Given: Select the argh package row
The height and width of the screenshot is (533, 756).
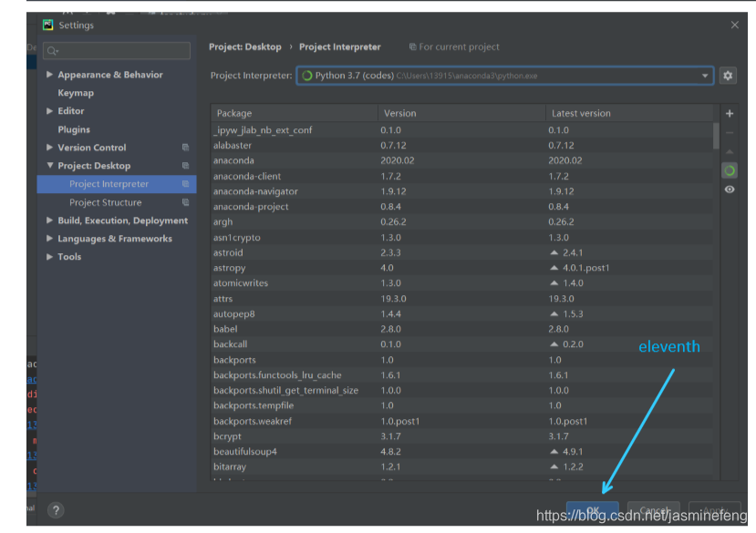Looking at the screenshot, I should [x=461, y=222].
